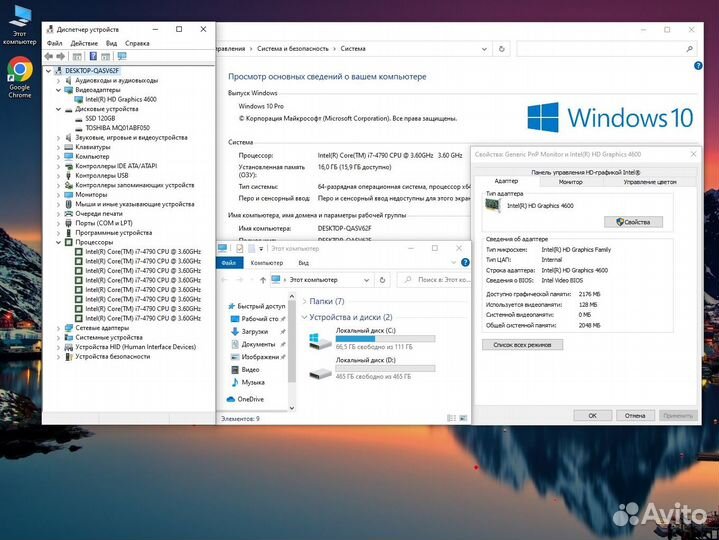This screenshot has width=719, height=540.
Task: Click Система и безопасность breadcrumb in System window
Action: (x=293, y=49)
